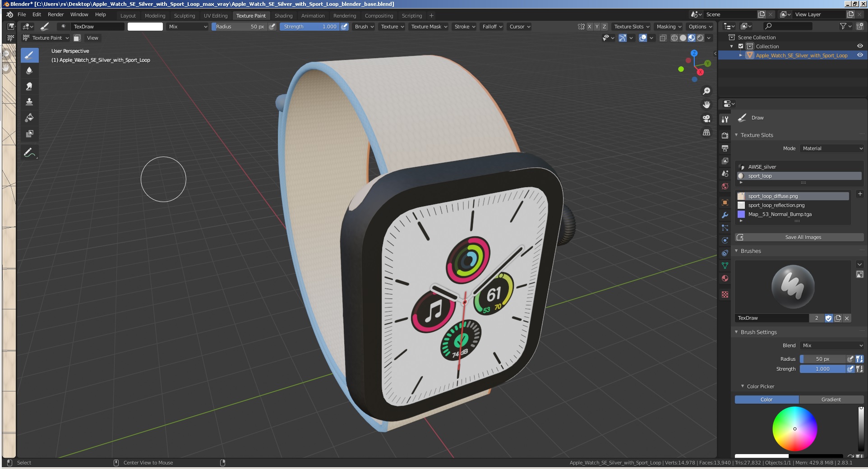The height and width of the screenshot is (469, 868).
Task: Select the Mask tool
Action: pos(29,133)
